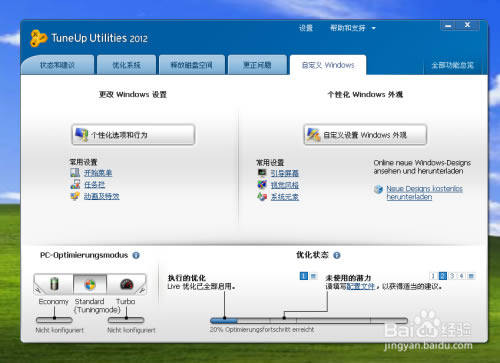The width and height of the screenshot is (500, 363).
Task: Click the 20% Optimierungsfortschritt erreicht text
Action: tap(262, 329)
